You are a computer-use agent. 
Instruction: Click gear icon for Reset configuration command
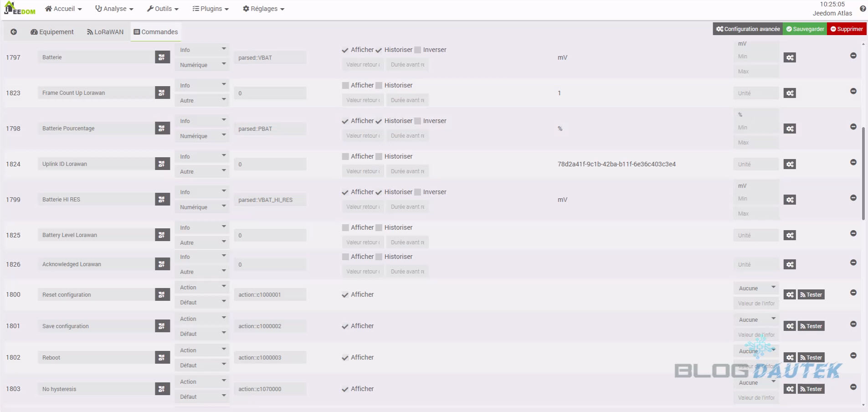(x=790, y=295)
